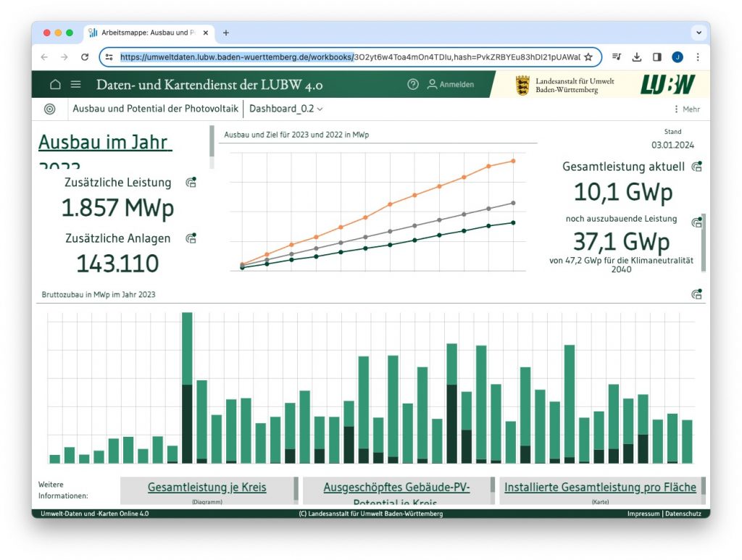Open browser downloads icon
Image resolution: width=742 pixels, height=560 pixels.
[637, 57]
